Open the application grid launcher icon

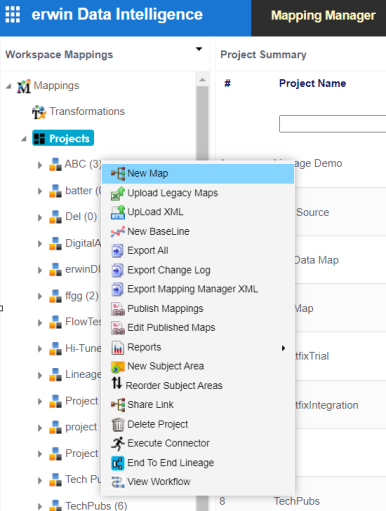click(13, 15)
